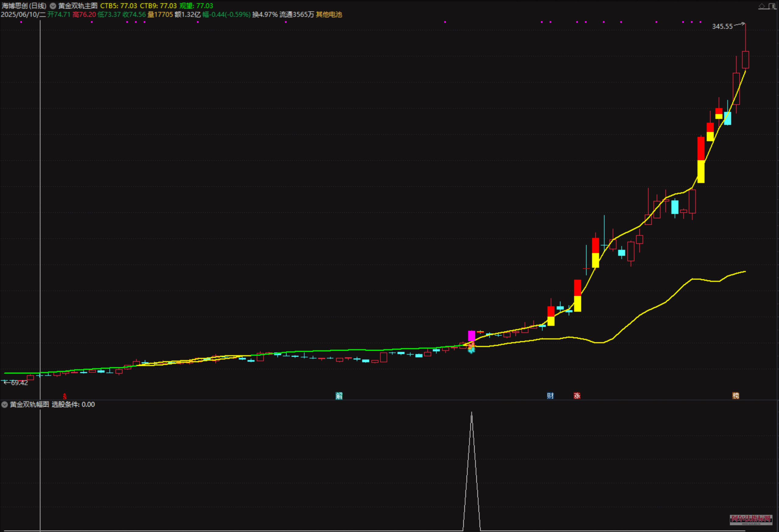Click the red 张 event marker
This screenshot has width=779, height=532.
577,396
